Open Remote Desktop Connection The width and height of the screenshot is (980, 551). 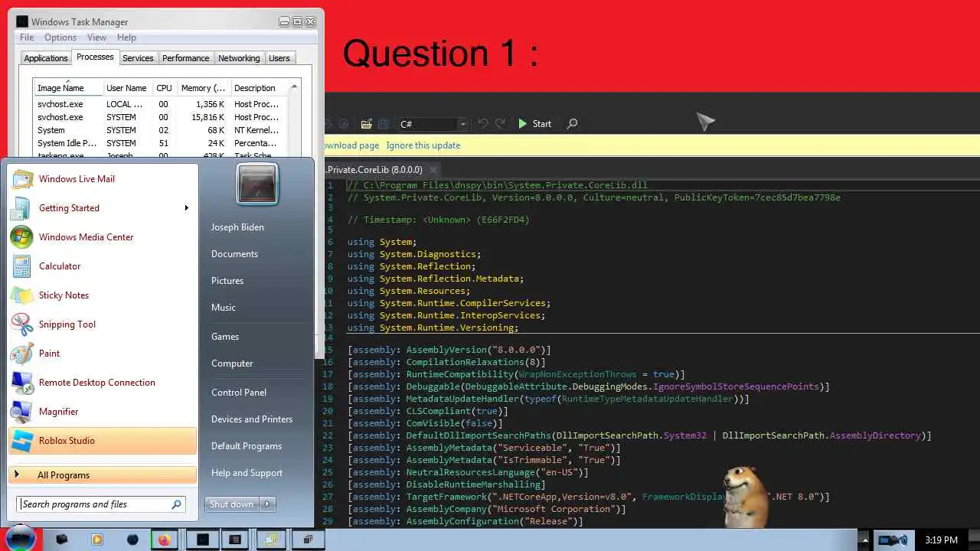[x=103, y=383]
